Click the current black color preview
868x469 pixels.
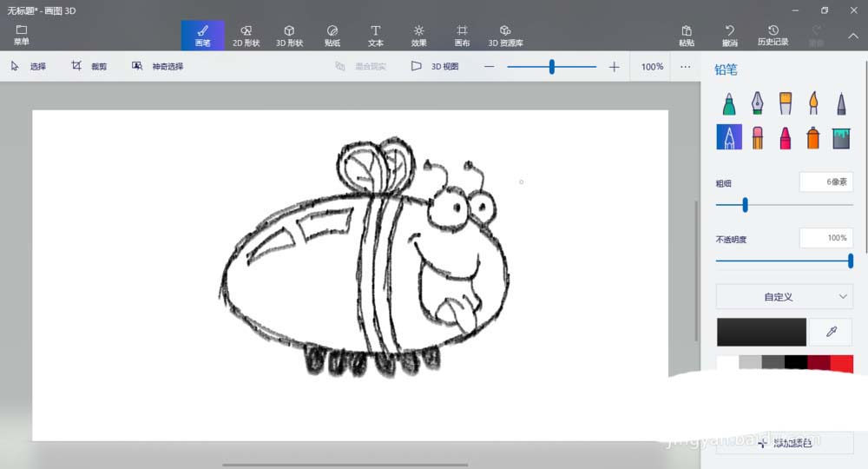[761, 332]
